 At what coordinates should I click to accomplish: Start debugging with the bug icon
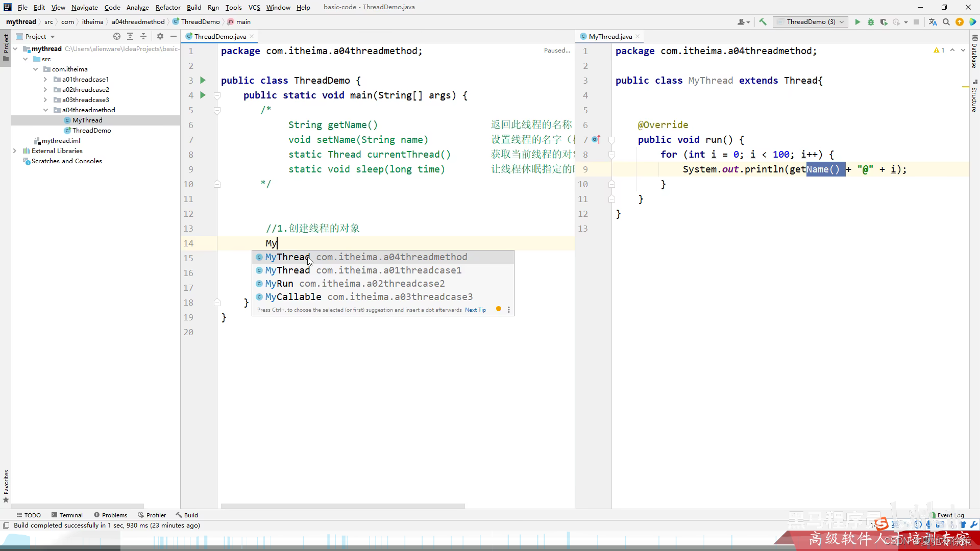871,22
